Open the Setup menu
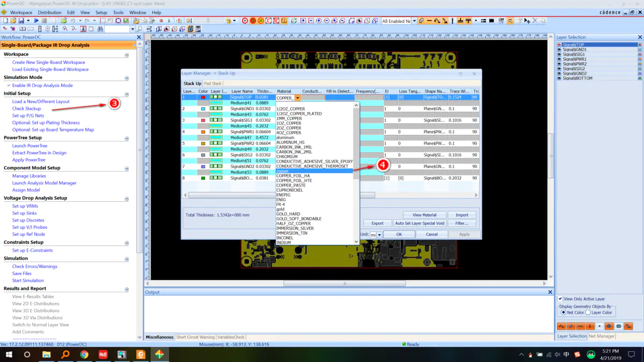Screen dimensions: 644x362 pyautogui.click(x=101, y=12)
